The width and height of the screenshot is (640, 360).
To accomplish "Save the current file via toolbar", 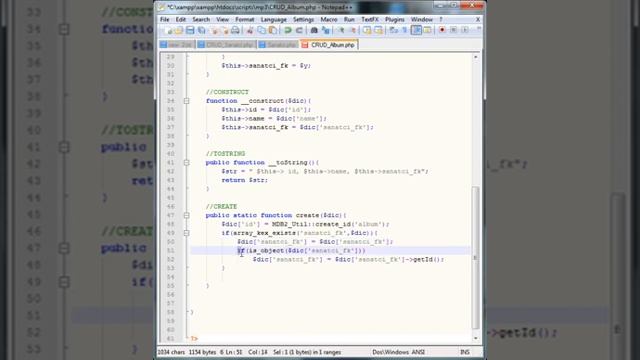I will tap(190, 30).
